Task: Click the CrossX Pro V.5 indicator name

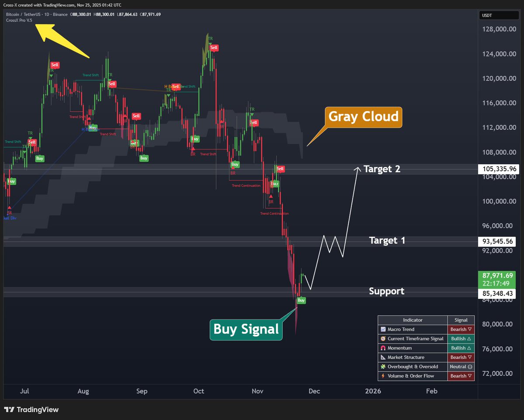Action: [x=19, y=21]
